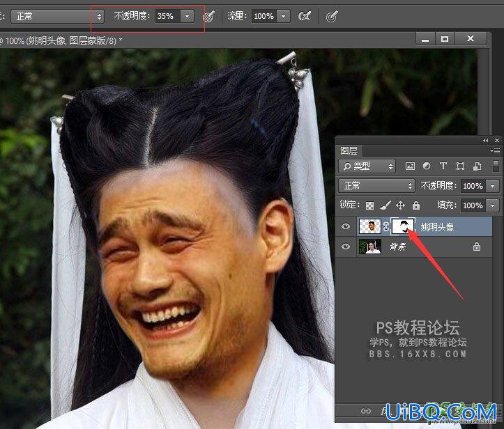
Task: Select the 背景 layer thumbnail
Action: [x=370, y=247]
